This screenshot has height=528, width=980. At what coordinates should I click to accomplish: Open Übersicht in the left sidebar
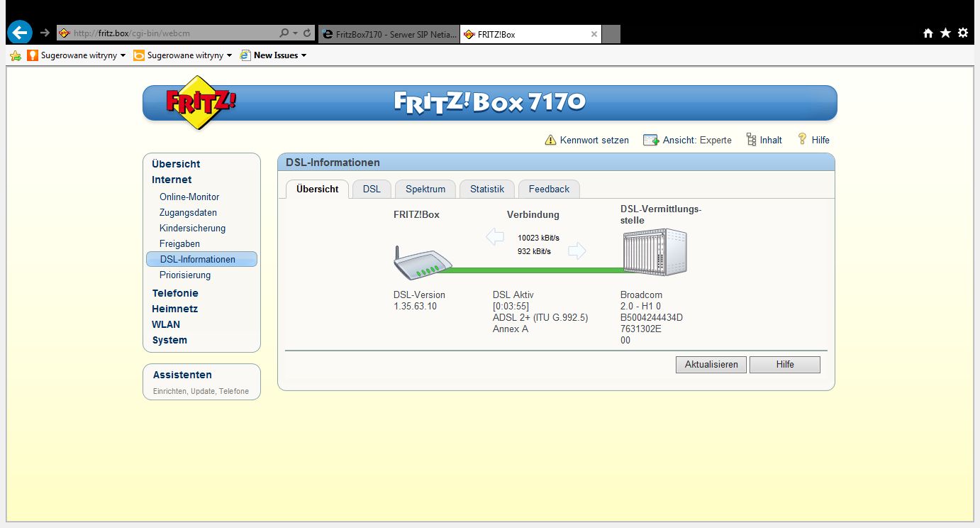(x=176, y=164)
